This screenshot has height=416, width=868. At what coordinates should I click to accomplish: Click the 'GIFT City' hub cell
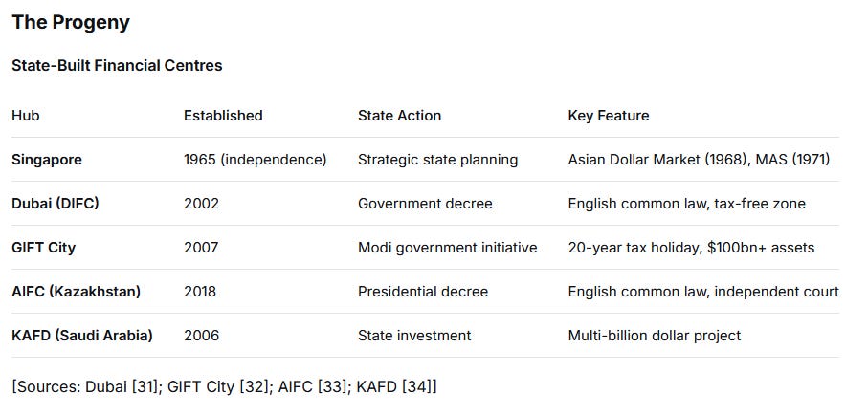coord(43,248)
